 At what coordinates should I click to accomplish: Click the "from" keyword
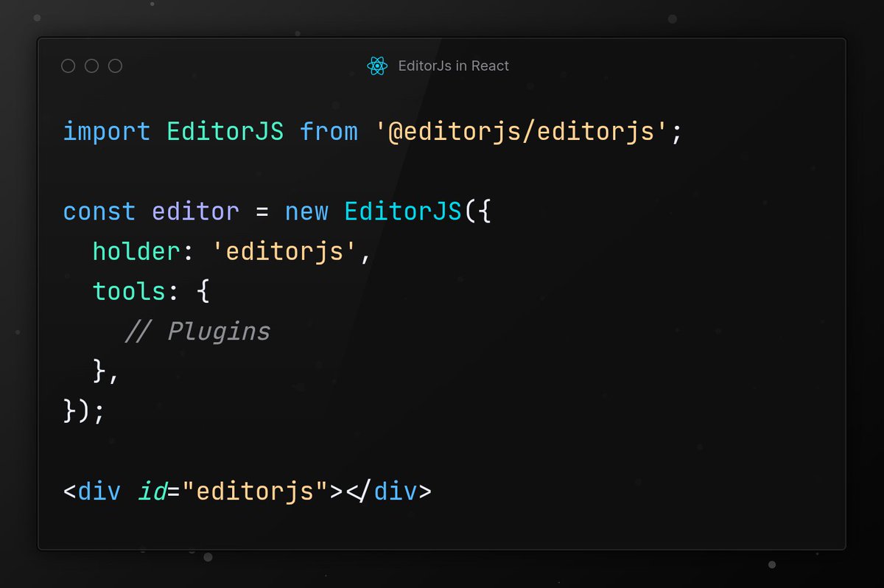pyautogui.click(x=329, y=132)
